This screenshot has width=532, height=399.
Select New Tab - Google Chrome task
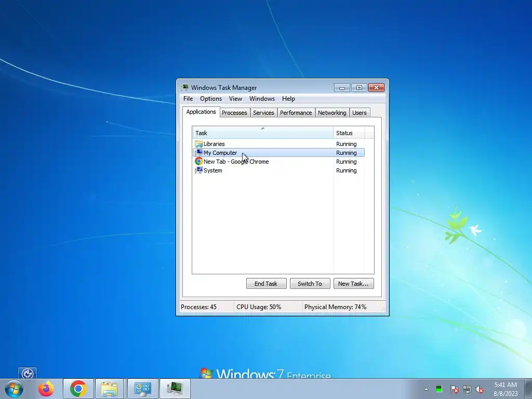coord(278,162)
